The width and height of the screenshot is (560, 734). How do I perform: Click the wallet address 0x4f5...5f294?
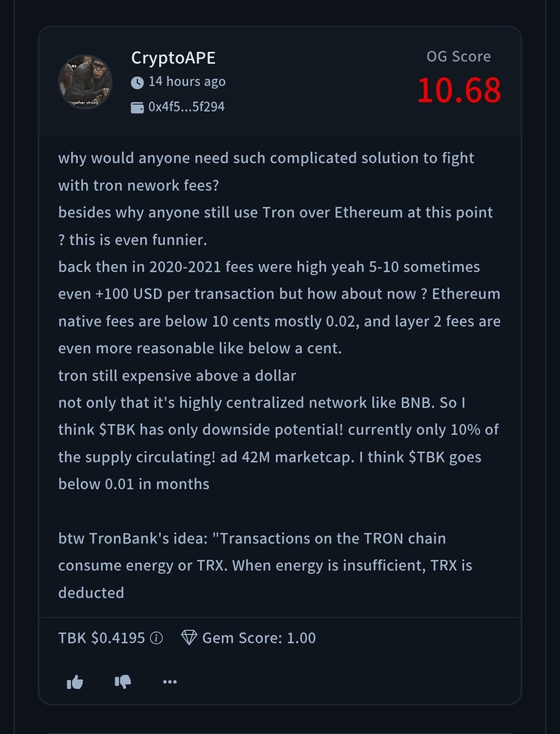coord(186,107)
